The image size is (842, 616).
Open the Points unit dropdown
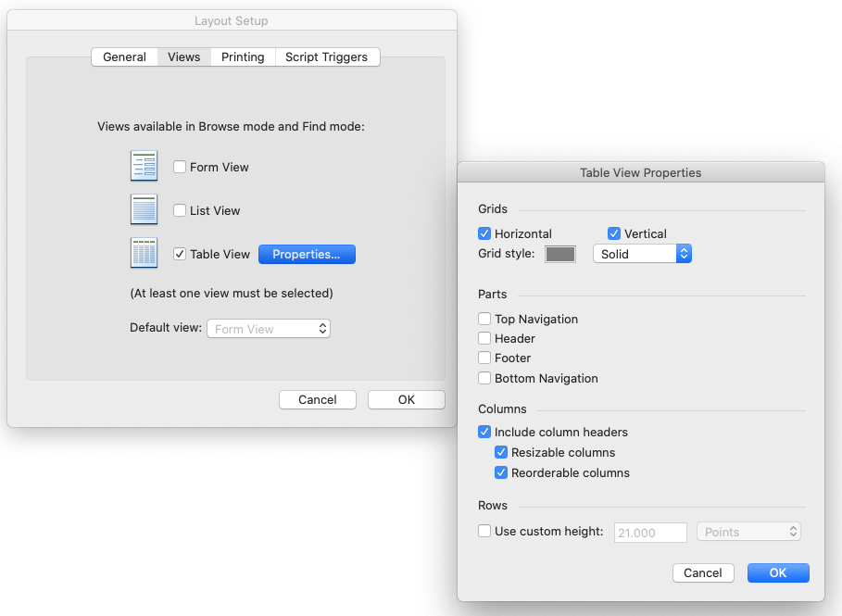point(748,532)
